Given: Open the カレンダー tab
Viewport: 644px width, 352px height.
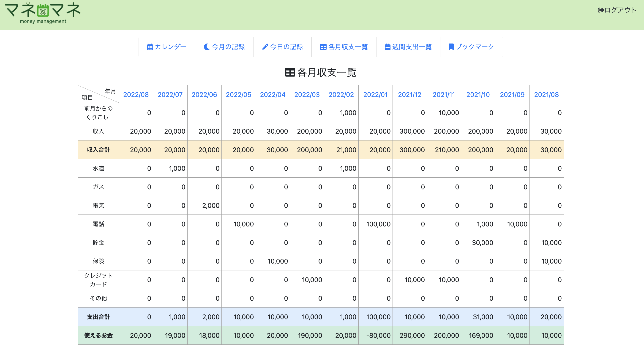Looking at the screenshot, I should pyautogui.click(x=167, y=47).
